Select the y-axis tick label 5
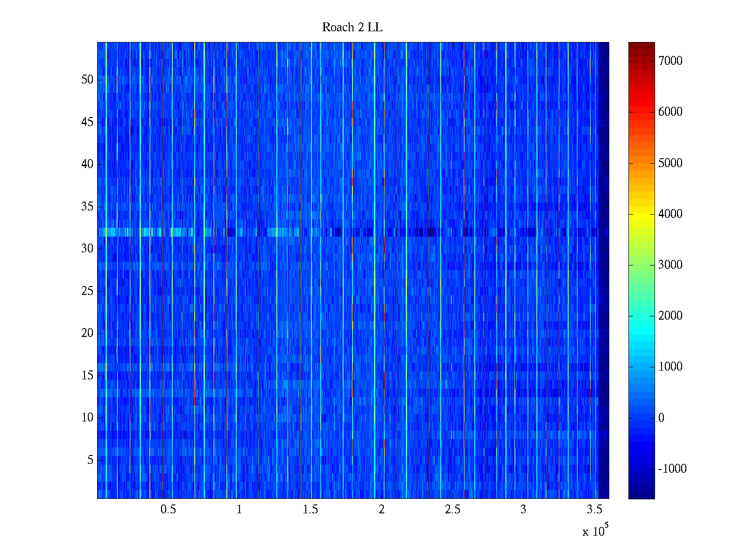Screen dimensions: 747x560 click(90, 460)
